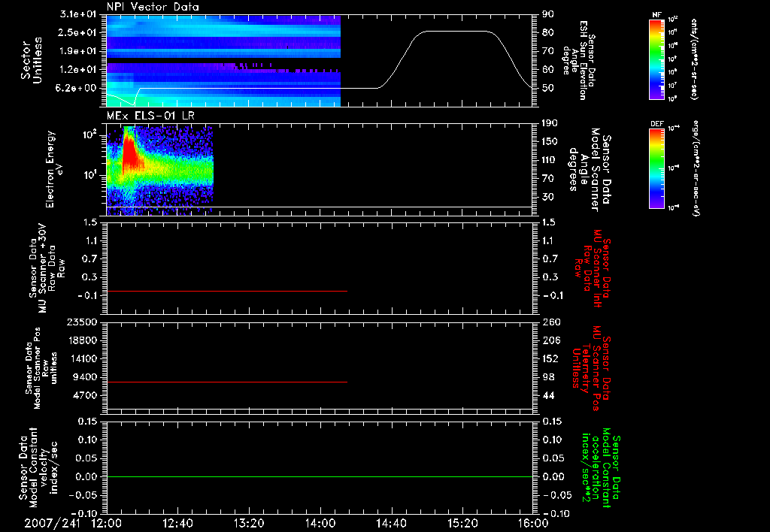The image size is (770, 532).
Task: Click the 4700 tick on Scanner Pos axis
Action: [x=86, y=395]
